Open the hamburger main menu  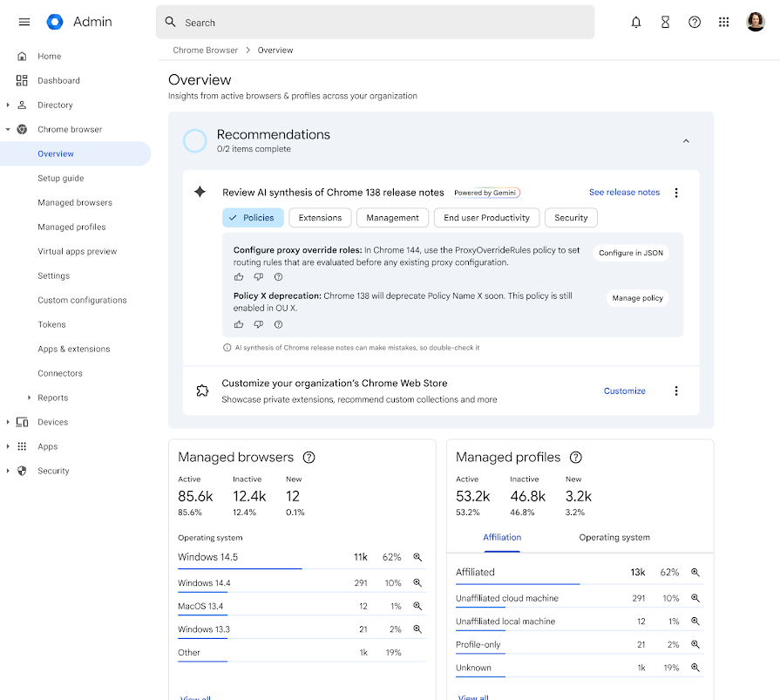(x=24, y=22)
